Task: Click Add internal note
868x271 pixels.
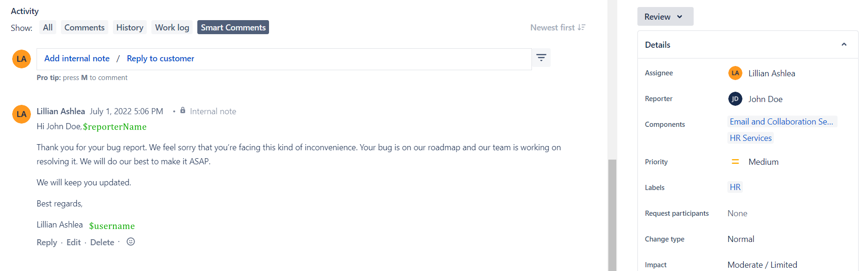Action: pos(77,59)
